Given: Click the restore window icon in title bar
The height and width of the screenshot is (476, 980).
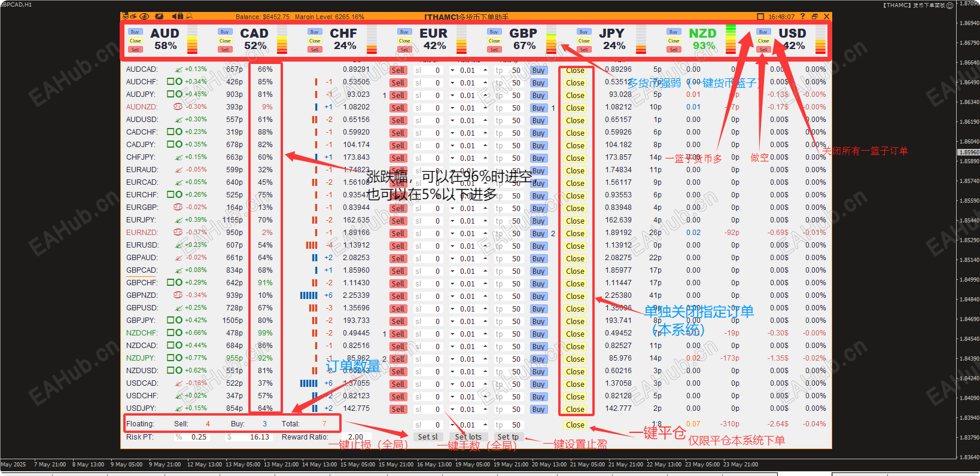Looking at the screenshot, I should coord(814,17).
